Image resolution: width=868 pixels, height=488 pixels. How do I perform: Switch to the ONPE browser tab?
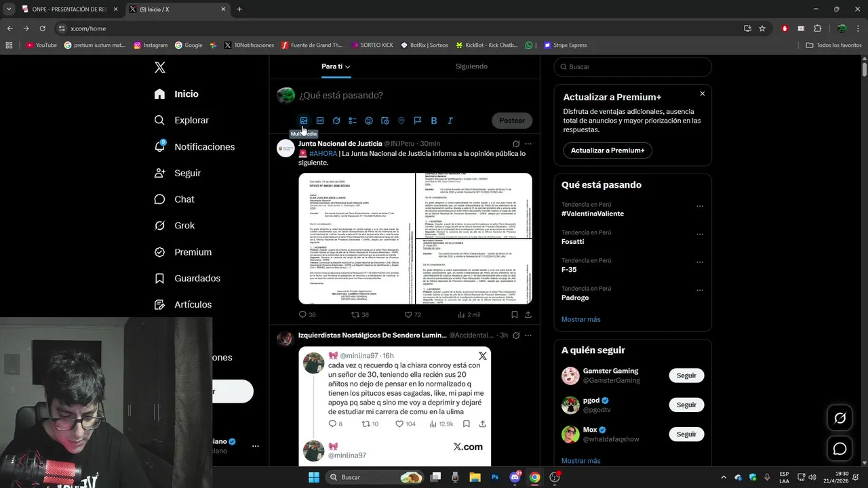(70, 9)
